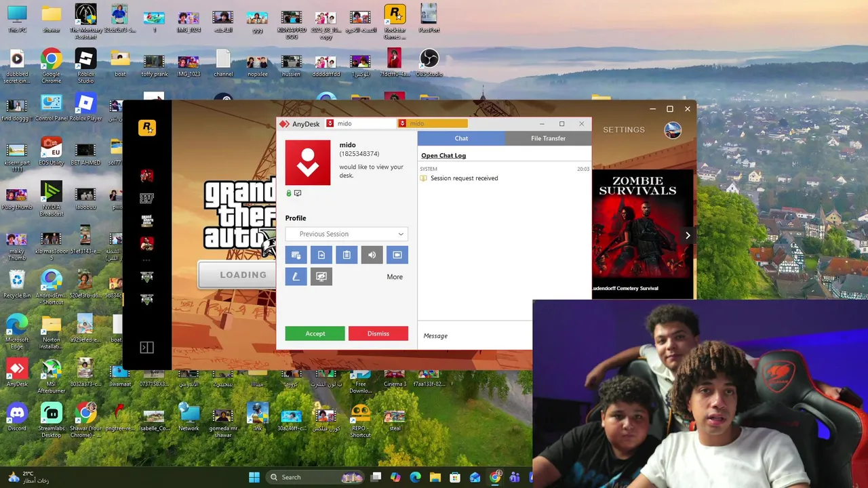The image size is (868, 488).
Task: Toggle file clipboard transfer permission icon
Action: (321, 255)
